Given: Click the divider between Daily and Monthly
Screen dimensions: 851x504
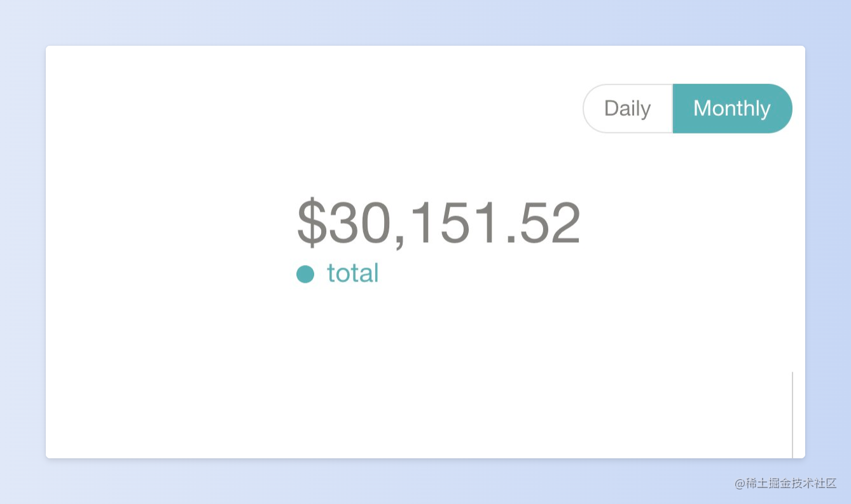Looking at the screenshot, I should point(672,109).
